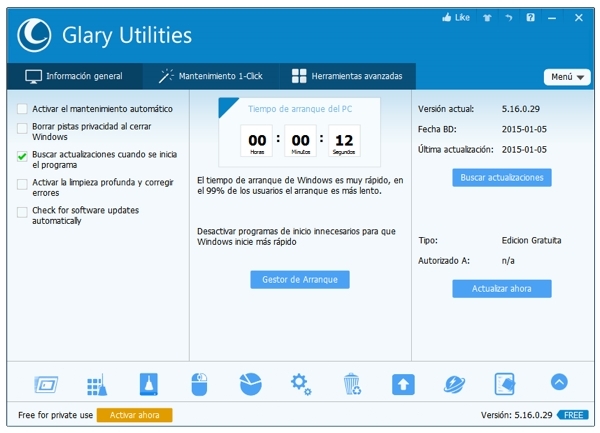This screenshot has width=600, height=433.
Task: Open the Menú dropdown
Action: [567, 77]
